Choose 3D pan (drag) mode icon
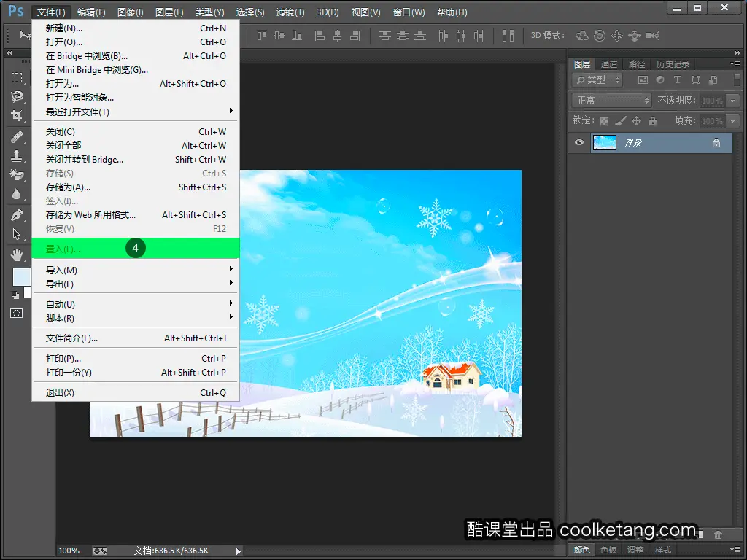Image resolution: width=747 pixels, height=560 pixels. 617,35
